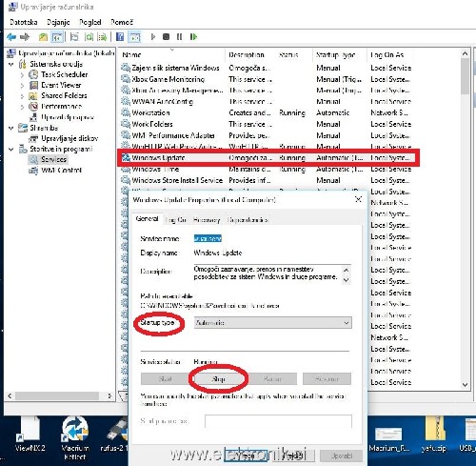The height and width of the screenshot is (466, 476).
Task: Click the Uporabi button
Action: click(341, 456)
